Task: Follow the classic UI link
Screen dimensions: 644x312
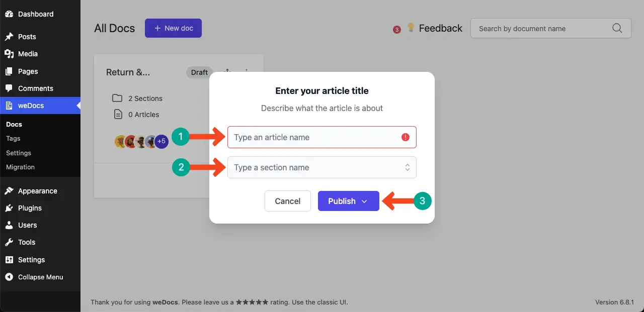Action: 333,302
